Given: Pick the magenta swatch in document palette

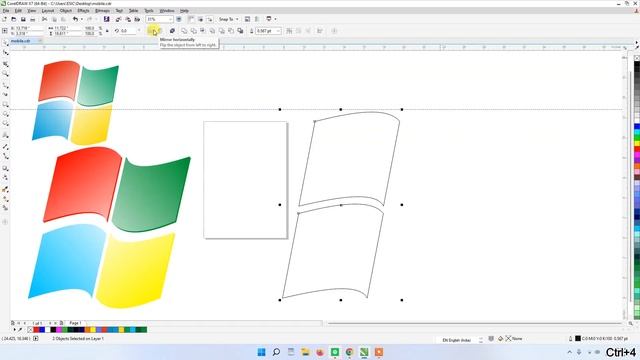Looking at the screenshot, I should click(59, 329).
